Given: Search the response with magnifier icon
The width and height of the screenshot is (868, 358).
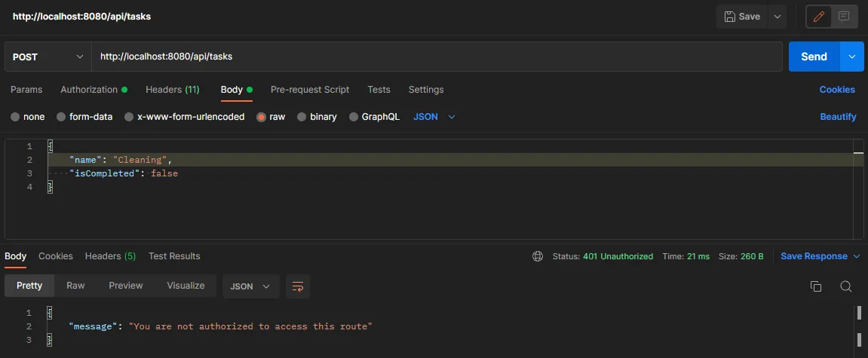Looking at the screenshot, I should pyautogui.click(x=845, y=286).
